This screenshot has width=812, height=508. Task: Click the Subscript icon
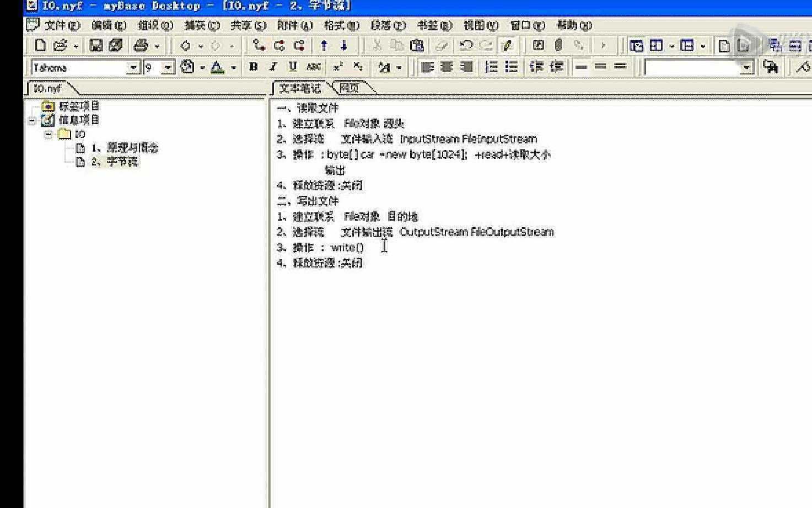pyautogui.click(x=358, y=67)
